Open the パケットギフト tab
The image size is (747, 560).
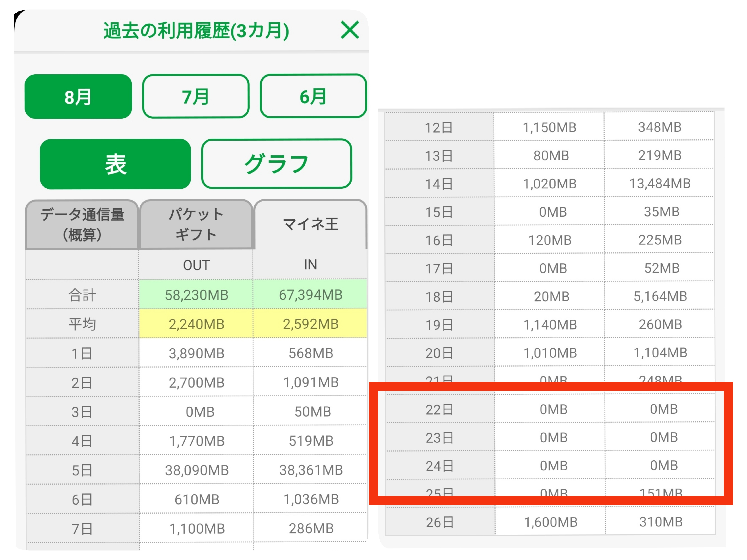pyautogui.click(x=196, y=224)
